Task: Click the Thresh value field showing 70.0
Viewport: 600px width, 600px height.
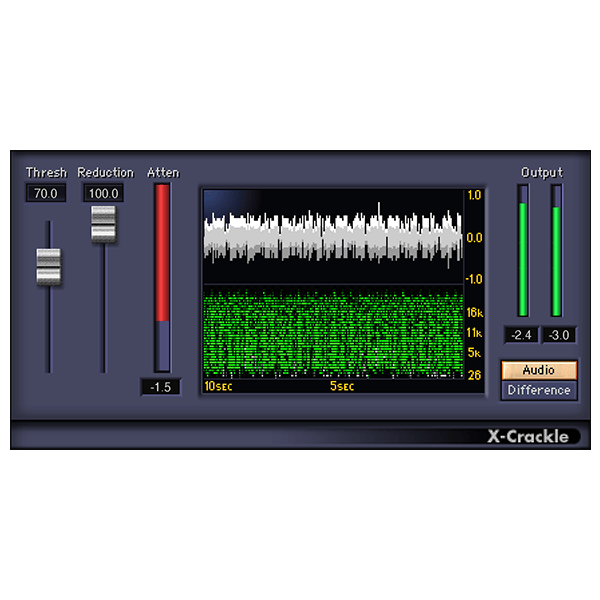Action: [x=46, y=193]
